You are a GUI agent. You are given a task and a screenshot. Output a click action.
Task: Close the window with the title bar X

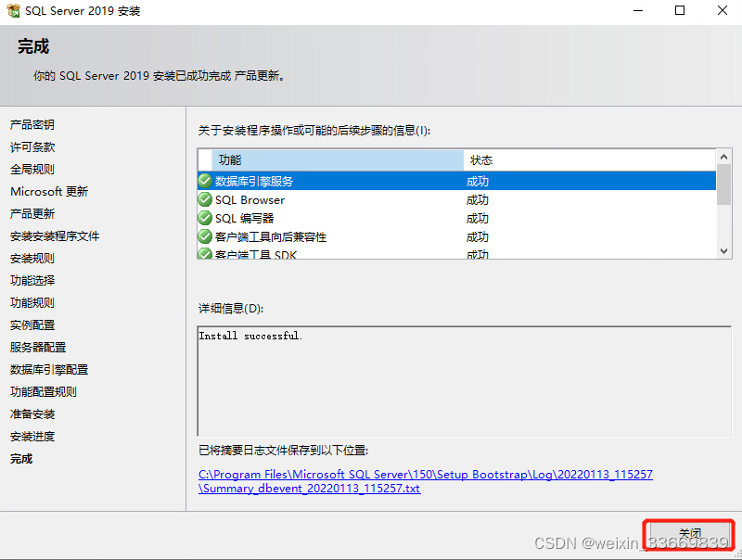tap(723, 10)
